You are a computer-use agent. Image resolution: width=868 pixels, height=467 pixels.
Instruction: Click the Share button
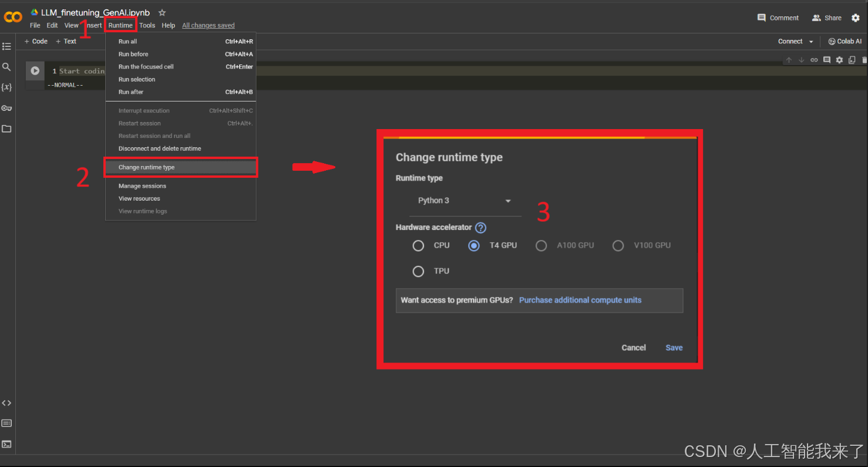[x=827, y=18]
